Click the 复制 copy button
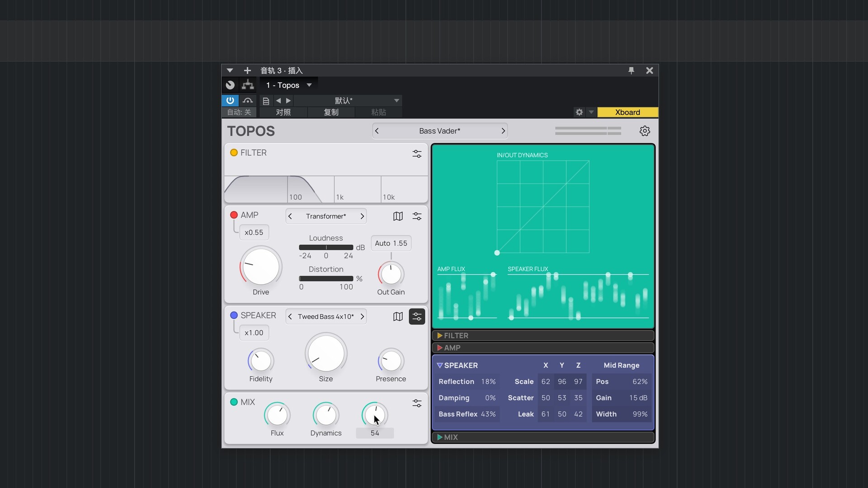This screenshot has height=488, width=868. click(331, 112)
